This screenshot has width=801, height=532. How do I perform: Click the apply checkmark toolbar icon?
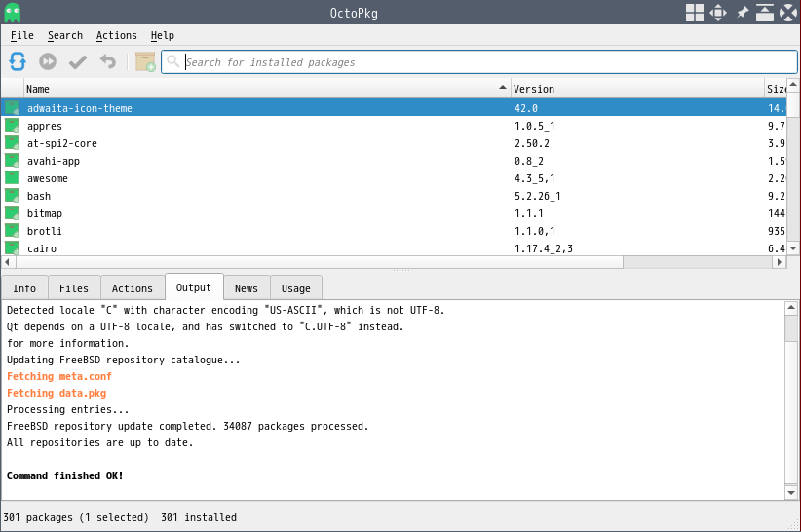(78, 62)
